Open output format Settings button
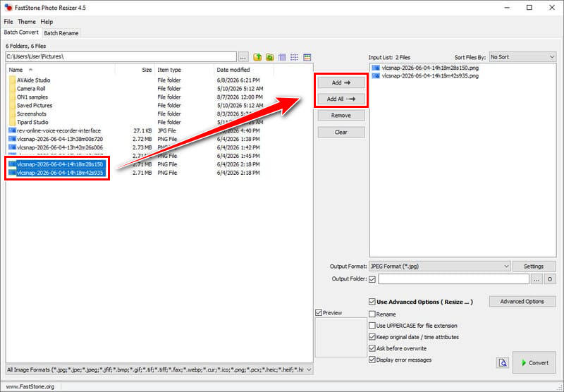Image resolution: width=564 pixels, height=392 pixels. coord(534,266)
